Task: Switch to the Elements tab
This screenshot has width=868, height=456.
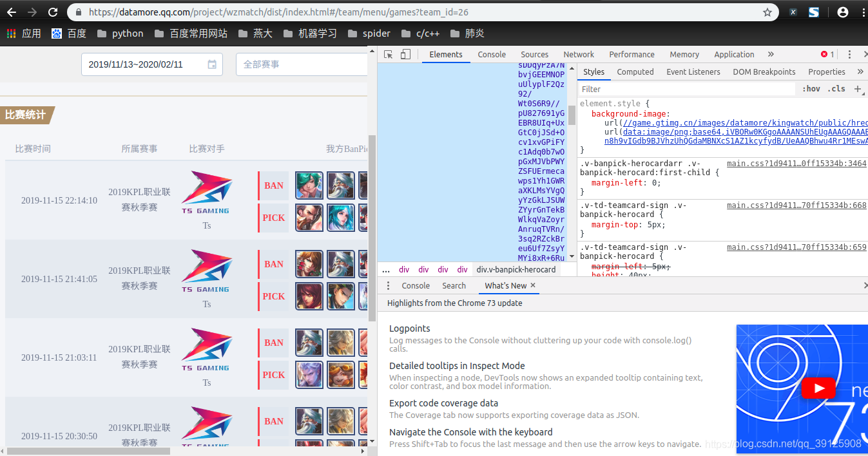Action: 446,55
